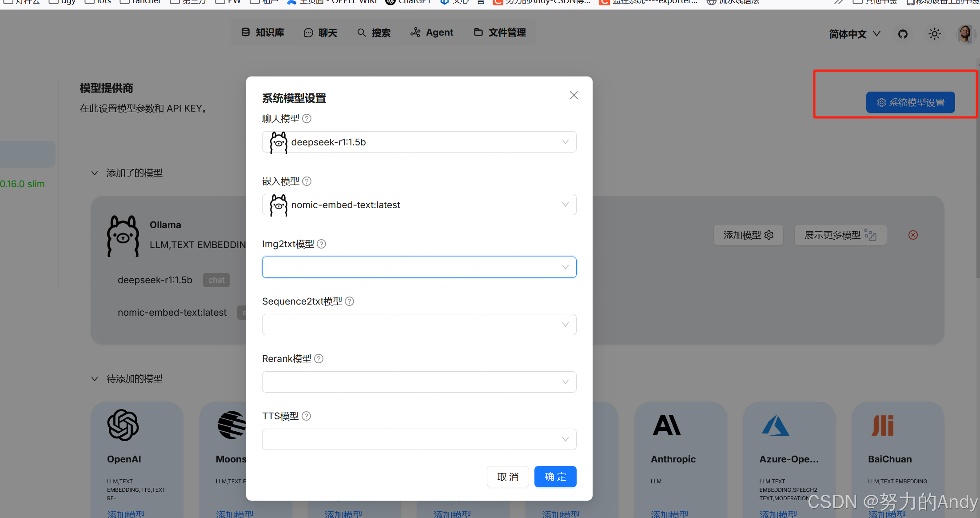Open the 简体中文 language dropdown
980x518 pixels.
coord(854,34)
